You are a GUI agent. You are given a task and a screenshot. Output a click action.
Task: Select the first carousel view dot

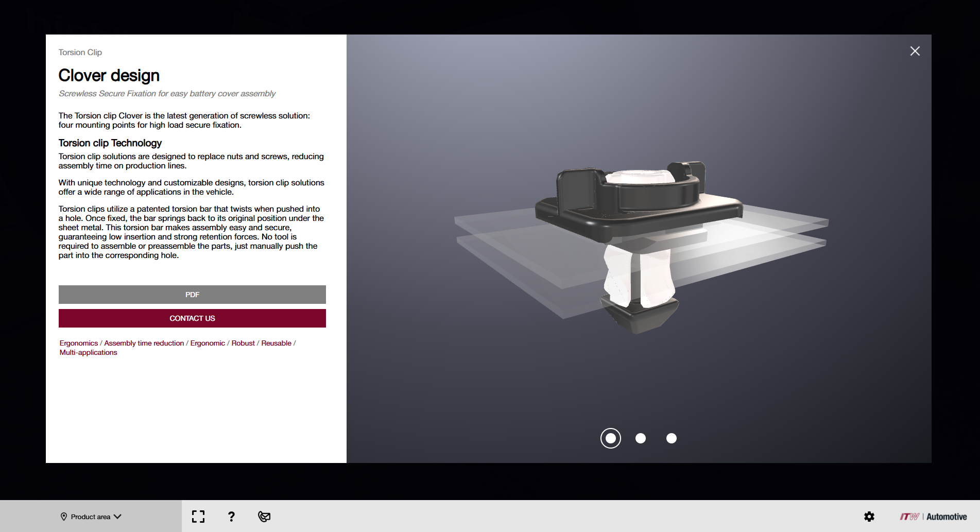610,438
